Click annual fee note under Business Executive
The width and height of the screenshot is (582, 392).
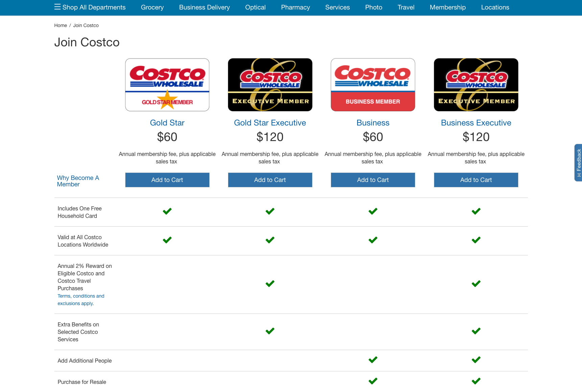point(476,158)
